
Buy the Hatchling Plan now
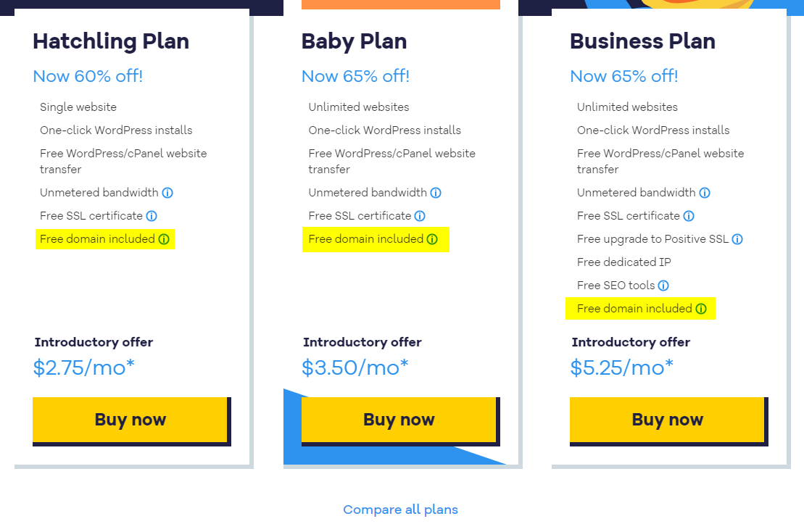[x=130, y=420]
